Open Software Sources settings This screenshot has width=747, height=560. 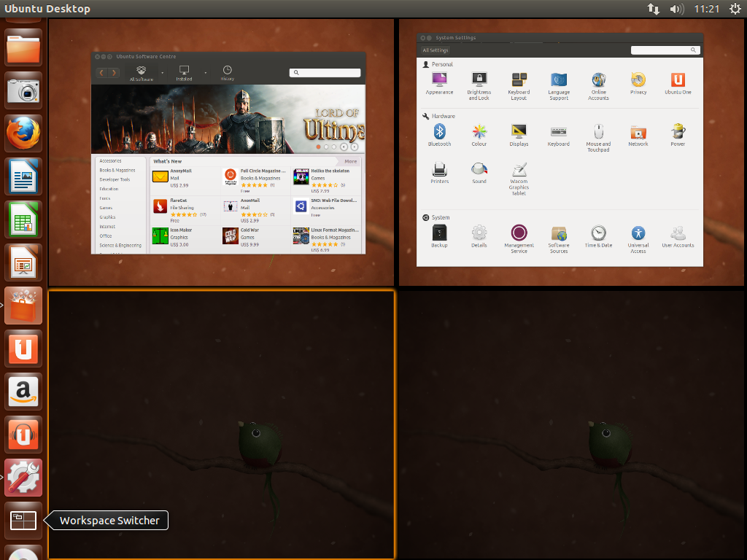(x=559, y=239)
